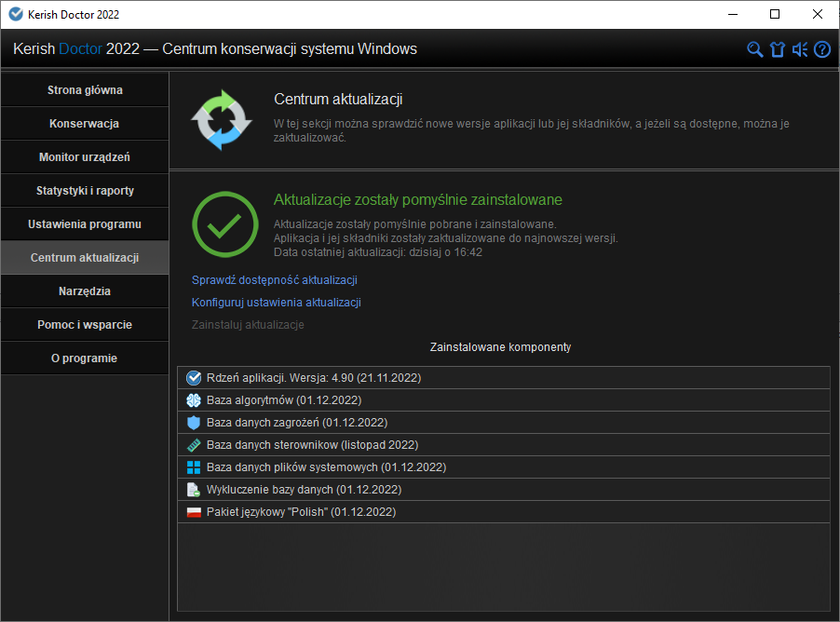Select Baza danych sterownikow (listopad 2022) row
This screenshot has width=840, height=622.
(504, 445)
